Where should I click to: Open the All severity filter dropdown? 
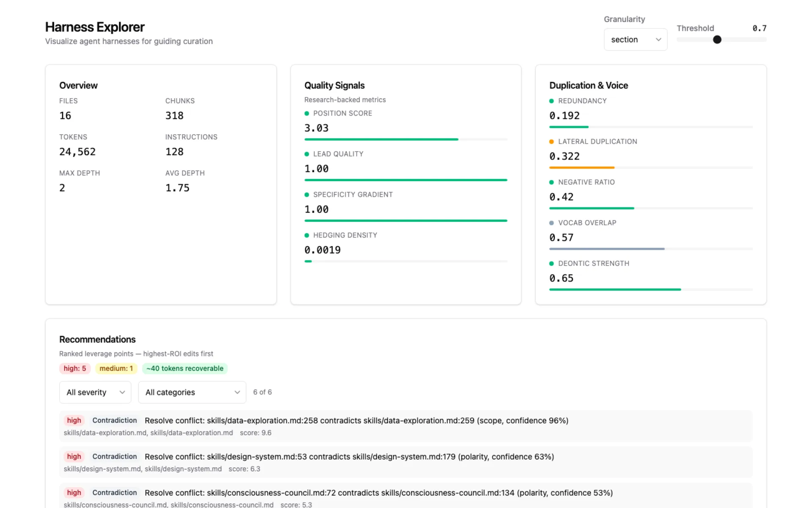click(x=95, y=392)
